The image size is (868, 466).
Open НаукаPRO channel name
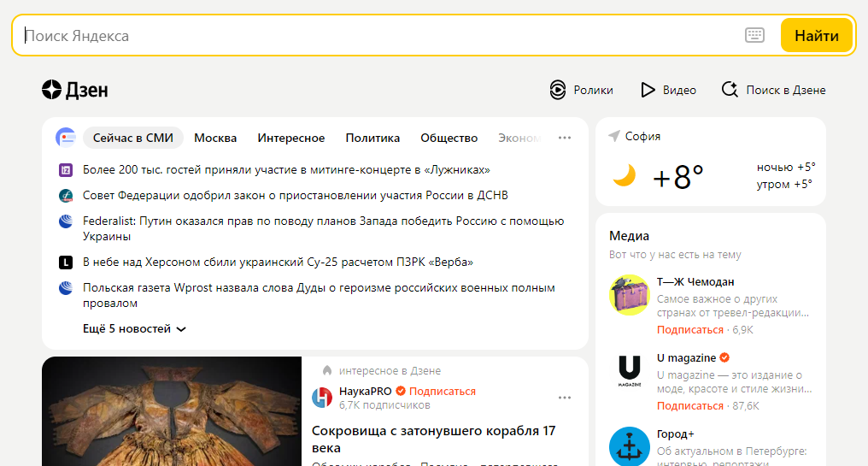pos(366,392)
